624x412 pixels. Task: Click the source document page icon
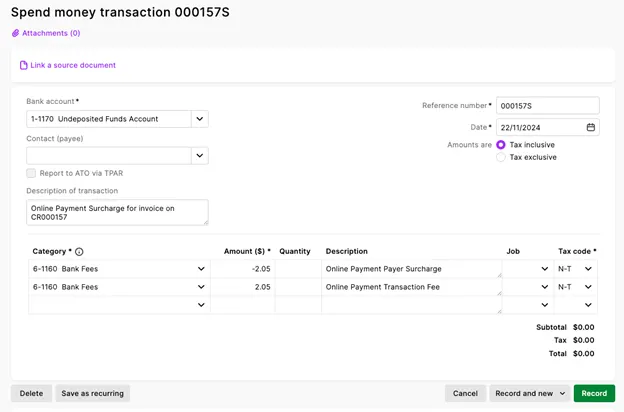click(23, 65)
